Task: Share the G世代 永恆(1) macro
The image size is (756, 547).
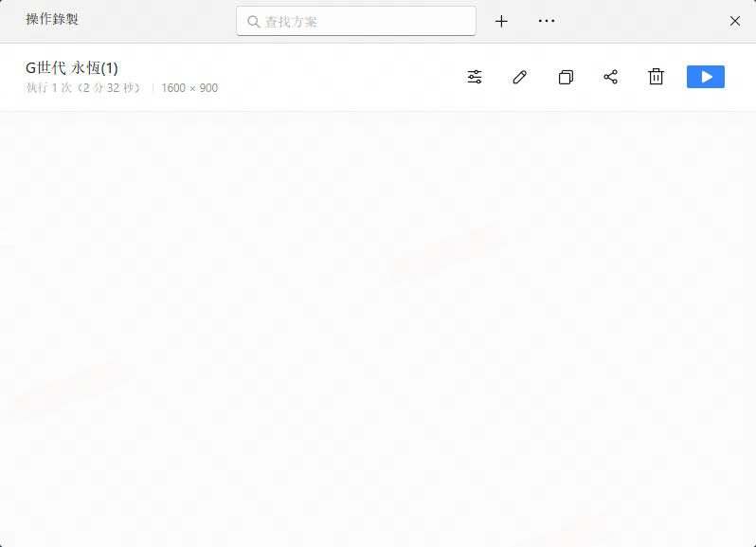Action: tap(610, 77)
